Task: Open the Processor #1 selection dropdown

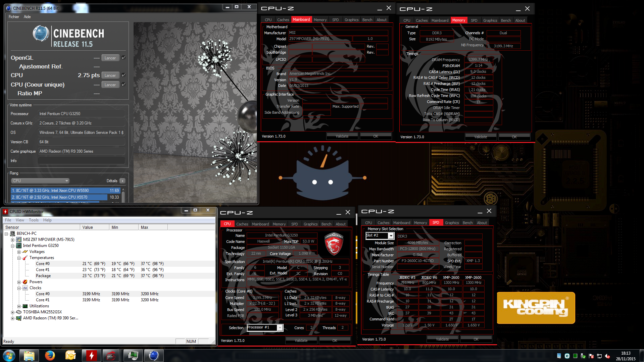Action: pos(280,328)
